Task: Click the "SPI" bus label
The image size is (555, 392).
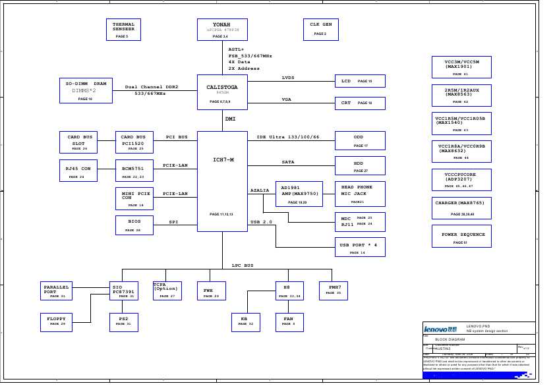Action: 173,222
